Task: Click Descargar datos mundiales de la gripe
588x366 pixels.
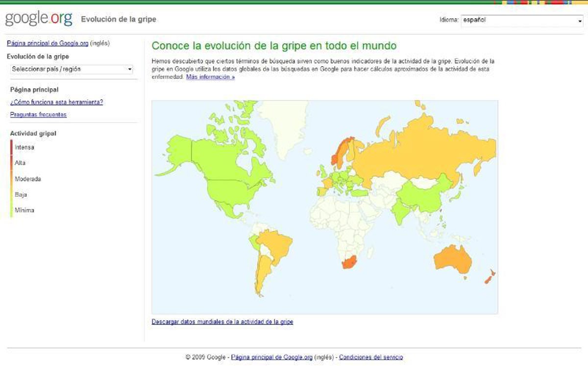Action: point(222,322)
